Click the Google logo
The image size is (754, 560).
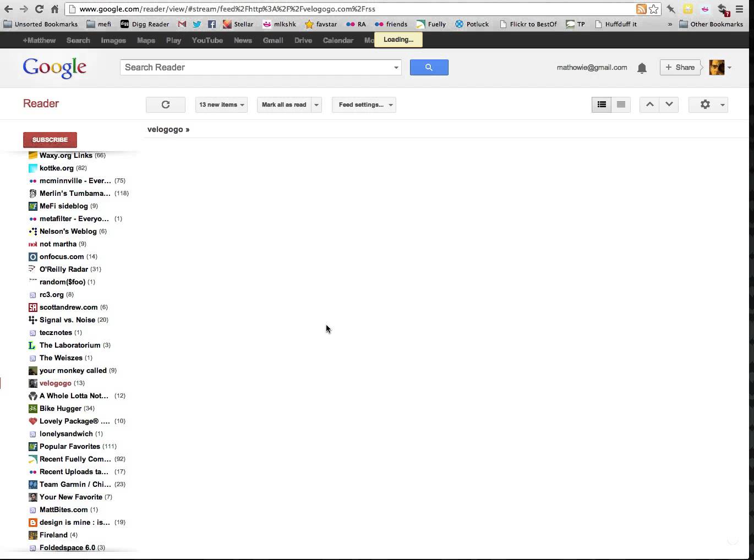(x=54, y=68)
